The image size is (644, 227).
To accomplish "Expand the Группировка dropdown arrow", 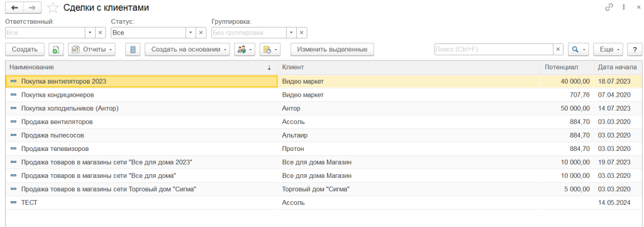I will point(292,33).
